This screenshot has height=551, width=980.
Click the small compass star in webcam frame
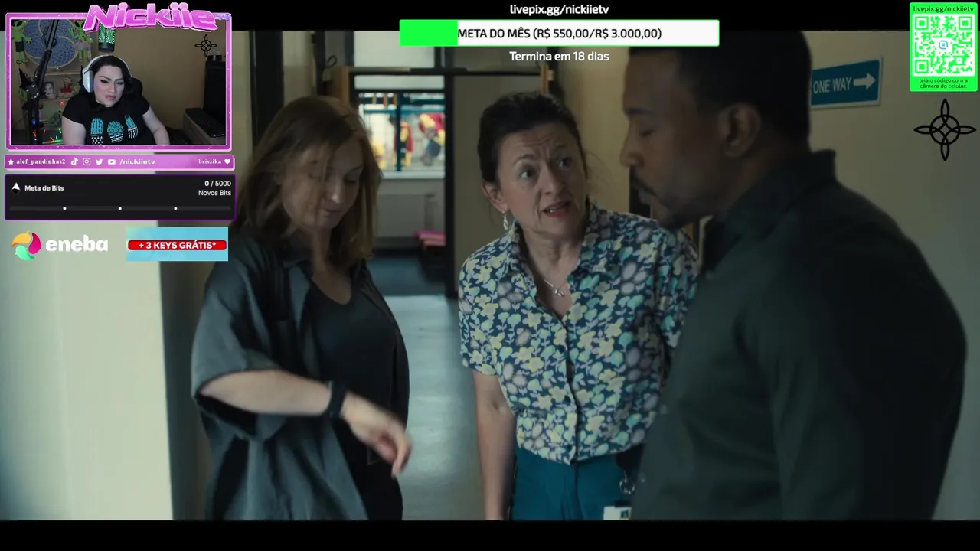pyautogui.click(x=205, y=45)
